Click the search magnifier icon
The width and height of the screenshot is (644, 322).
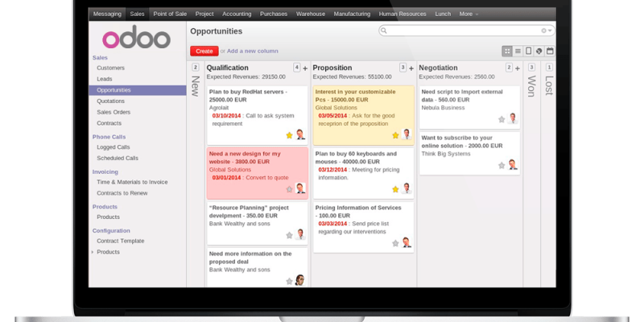[x=384, y=31]
